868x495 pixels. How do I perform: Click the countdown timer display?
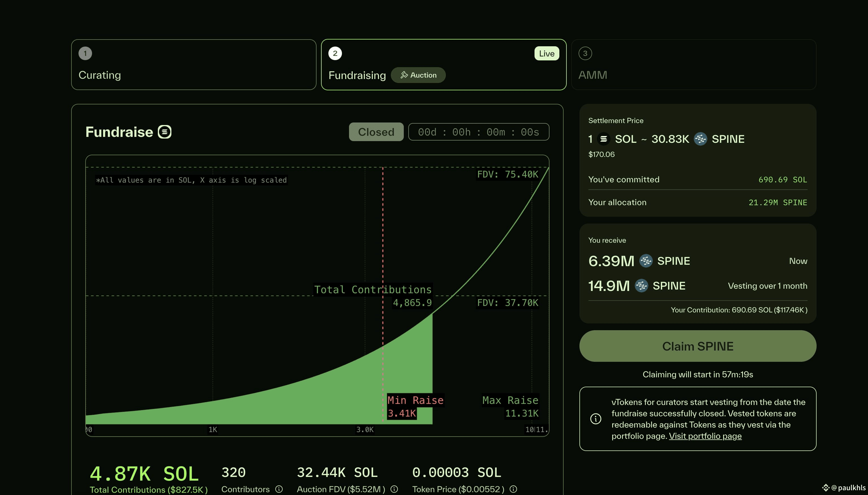[x=479, y=132]
